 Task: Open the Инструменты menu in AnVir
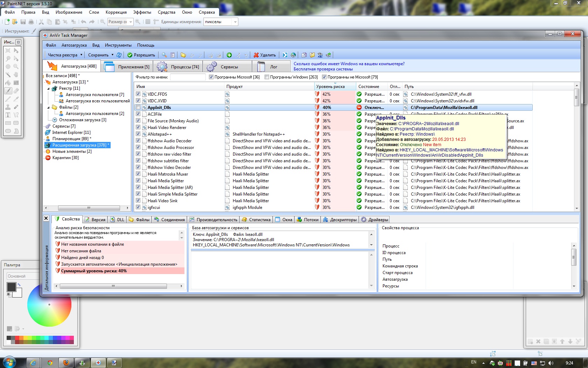tap(118, 45)
